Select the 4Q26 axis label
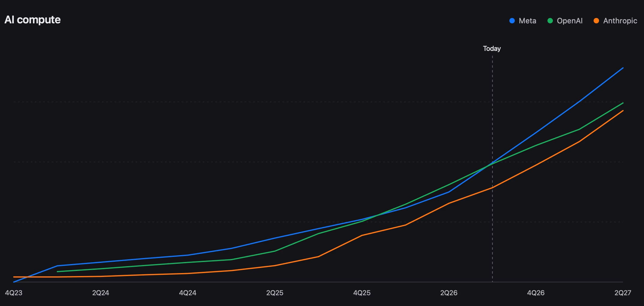 coord(536,293)
